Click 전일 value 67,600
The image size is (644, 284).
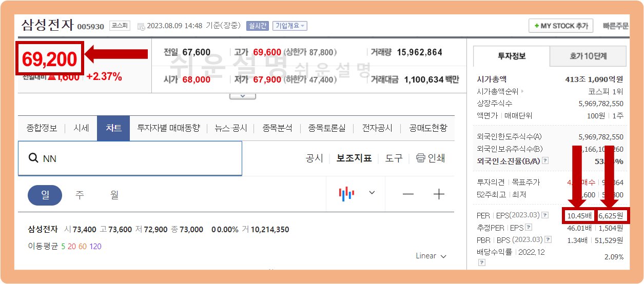197,52
